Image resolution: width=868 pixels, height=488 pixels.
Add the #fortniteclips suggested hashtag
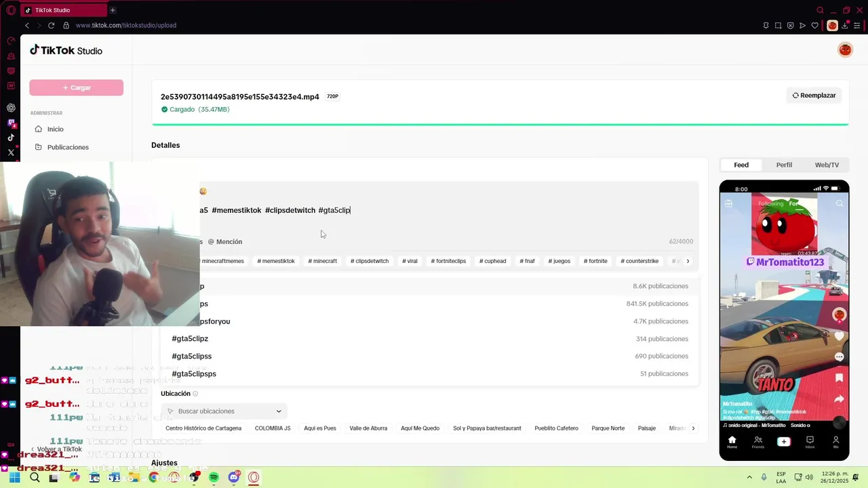point(448,261)
